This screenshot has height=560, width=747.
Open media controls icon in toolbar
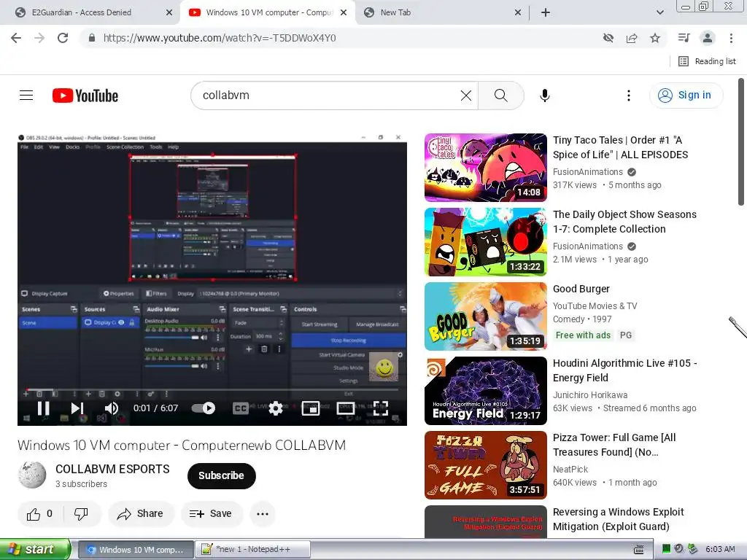coord(684,38)
